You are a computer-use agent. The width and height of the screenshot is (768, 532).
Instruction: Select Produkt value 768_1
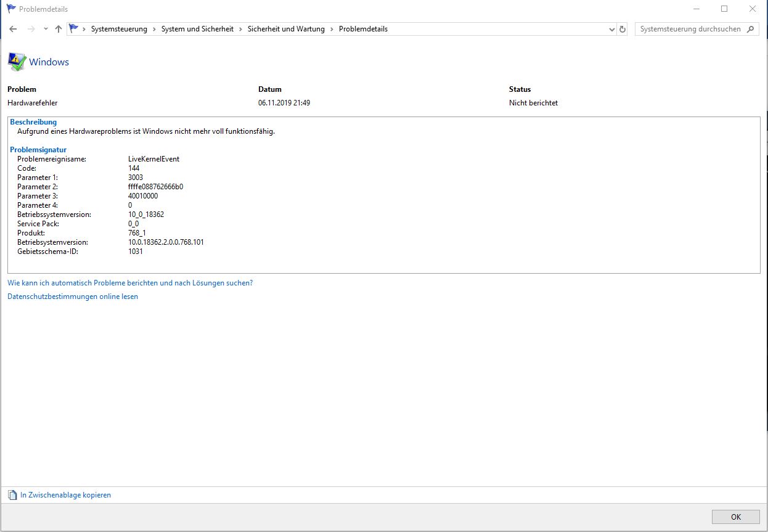pos(137,233)
